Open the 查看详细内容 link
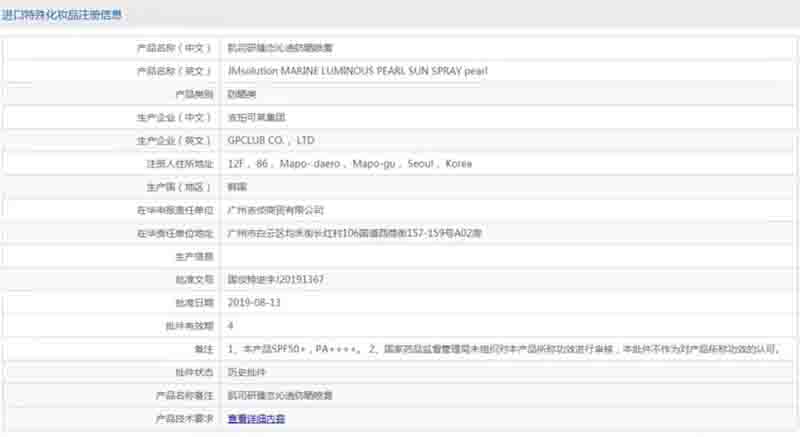800x437 pixels. [256, 419]
